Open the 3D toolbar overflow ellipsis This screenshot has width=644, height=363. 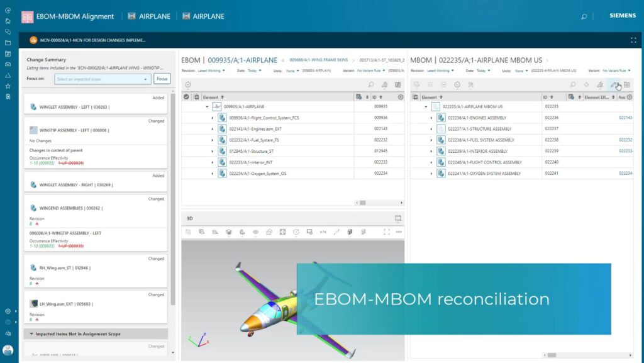399,232
